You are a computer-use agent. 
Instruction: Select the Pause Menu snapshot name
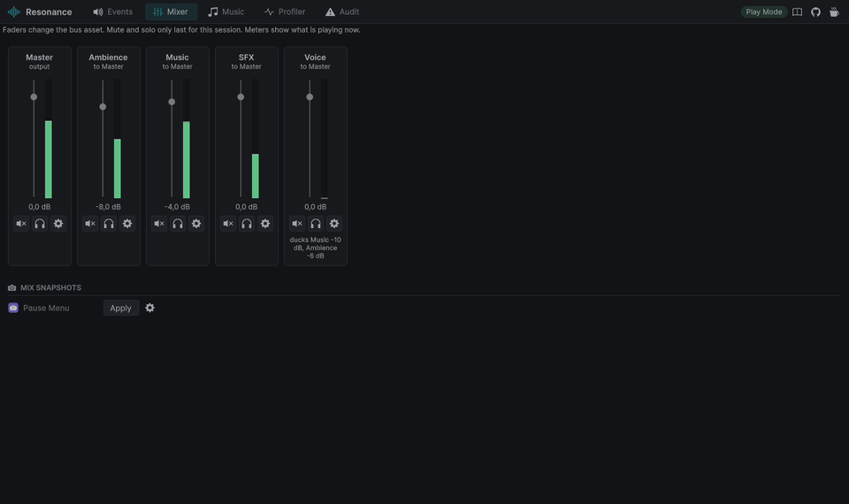click(46, 308)
